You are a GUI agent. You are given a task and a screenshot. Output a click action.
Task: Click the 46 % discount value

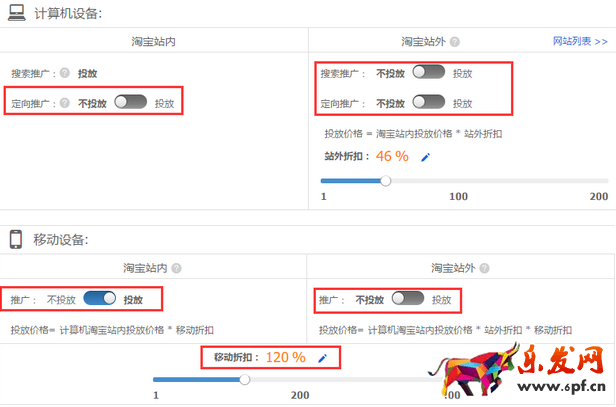[392, 156]
